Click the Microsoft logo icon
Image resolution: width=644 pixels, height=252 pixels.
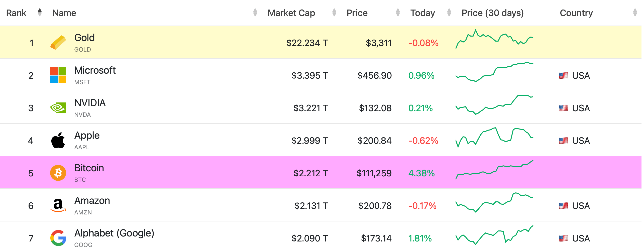click(58, 75)
